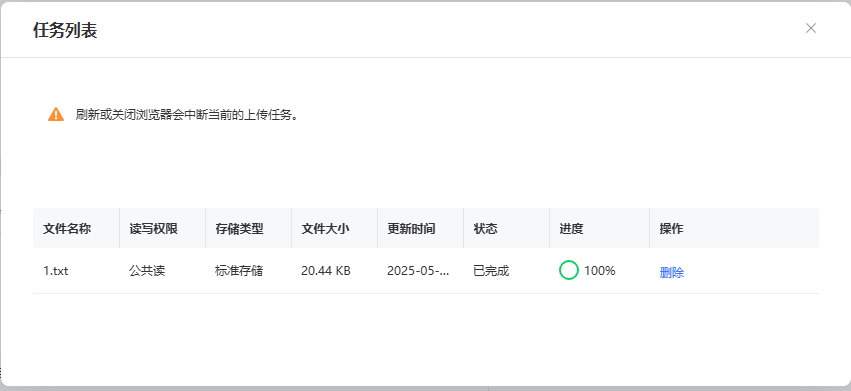Image resolution: width=851 pixels, height=391 pixels.
Task: Select the 状态 column header
Action: click(x=485, y=229)
